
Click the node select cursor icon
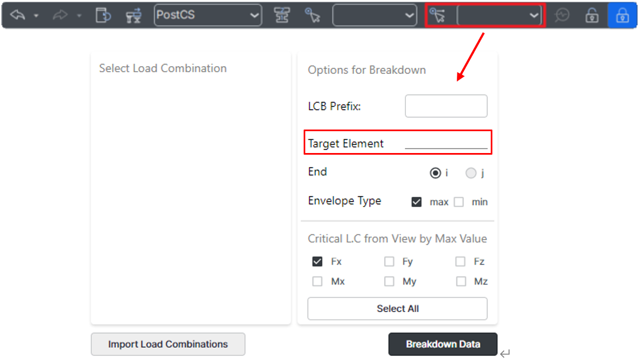(x=312, y=15)
